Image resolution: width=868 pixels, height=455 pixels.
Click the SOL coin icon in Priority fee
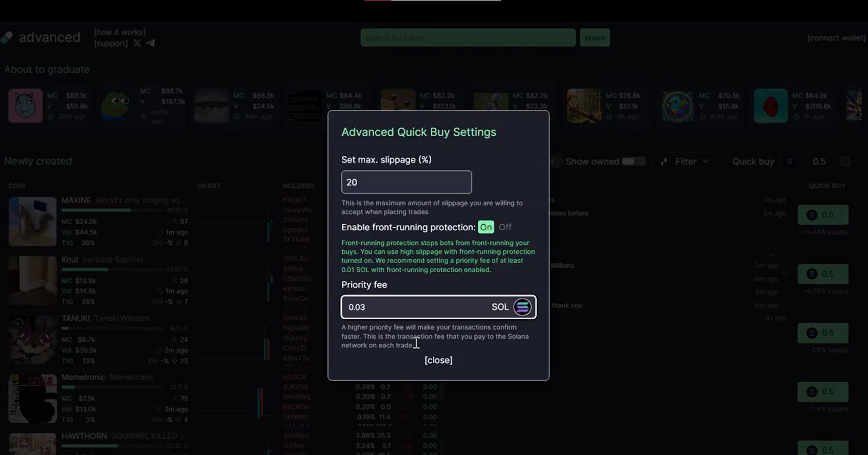(x=522, y=307)
